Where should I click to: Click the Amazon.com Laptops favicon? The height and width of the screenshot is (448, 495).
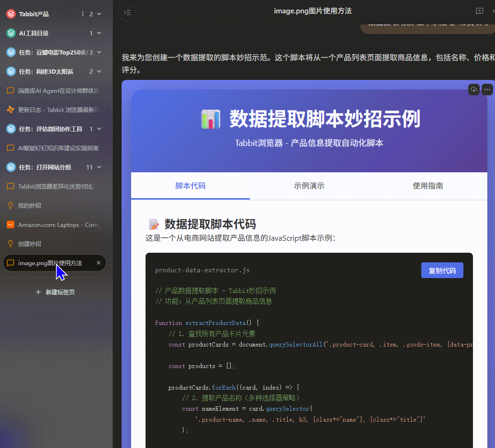11,224
